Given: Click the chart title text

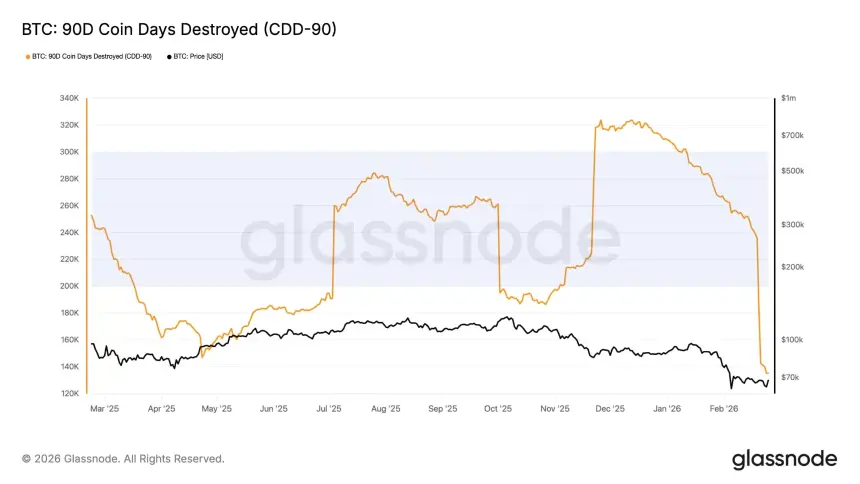Looking at the screenshot, I should pyautogui.click(x=178, y=30).
